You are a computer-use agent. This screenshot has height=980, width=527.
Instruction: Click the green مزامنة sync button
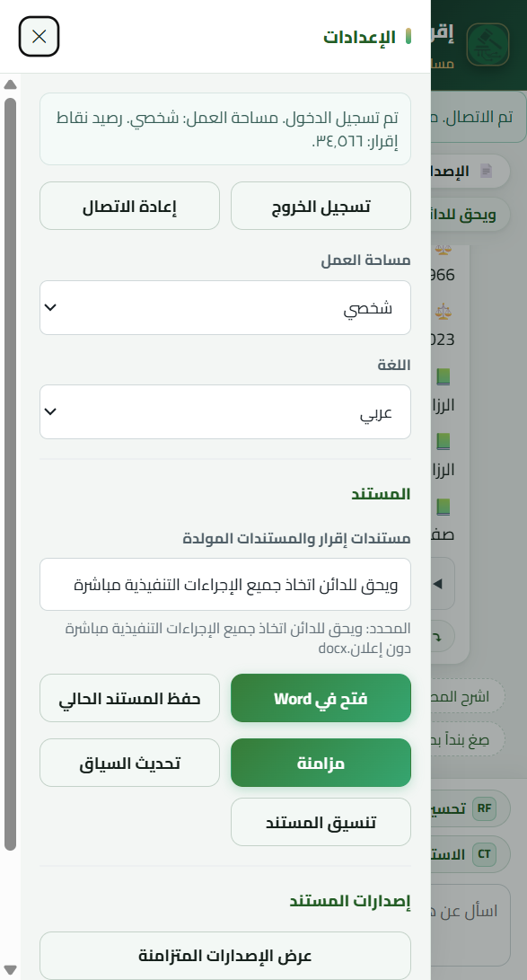(321, 764)
